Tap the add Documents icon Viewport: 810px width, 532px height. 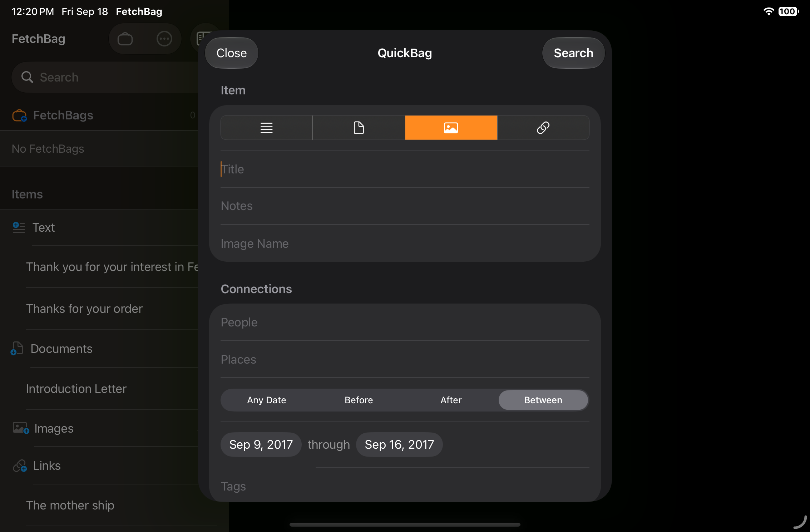click(17, 349)
